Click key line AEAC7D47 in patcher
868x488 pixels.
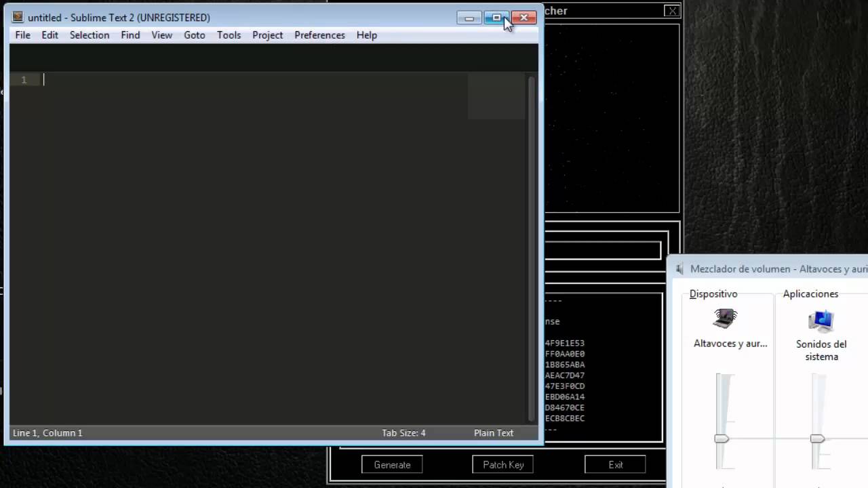coord(565,375)
